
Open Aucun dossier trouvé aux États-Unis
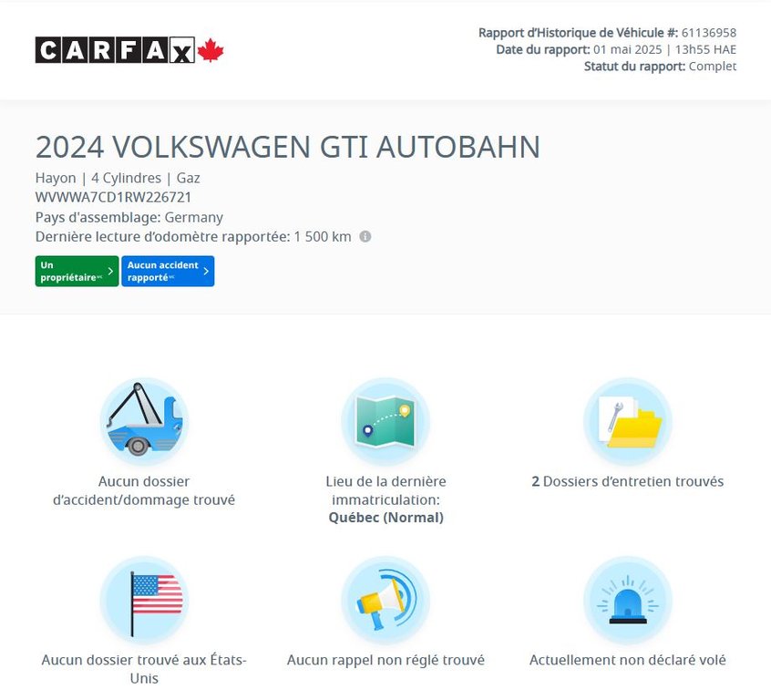pyautogui.click(x=144, y=669)
